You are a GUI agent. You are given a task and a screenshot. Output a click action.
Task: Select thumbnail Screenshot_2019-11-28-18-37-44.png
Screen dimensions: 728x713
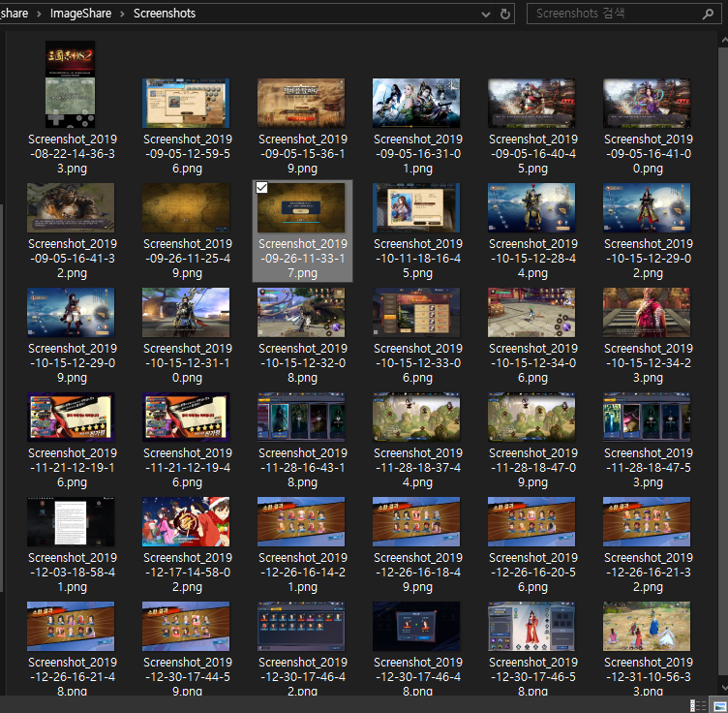click(416, 417)
